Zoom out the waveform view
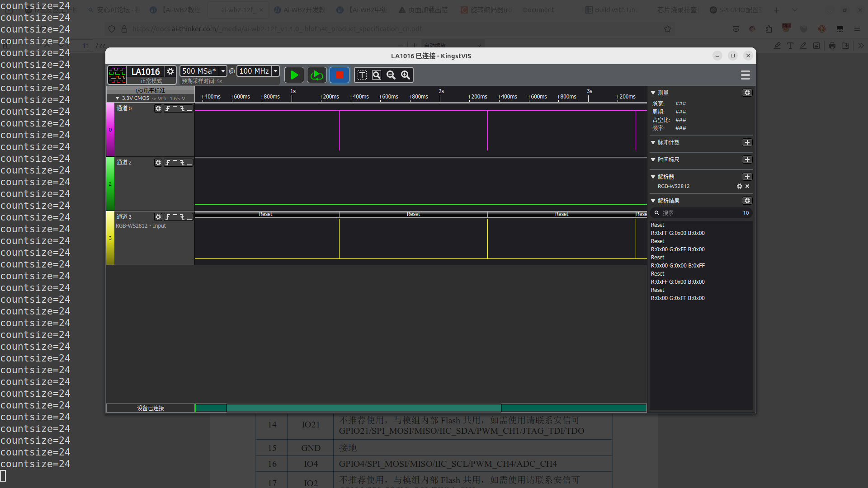 391,75
